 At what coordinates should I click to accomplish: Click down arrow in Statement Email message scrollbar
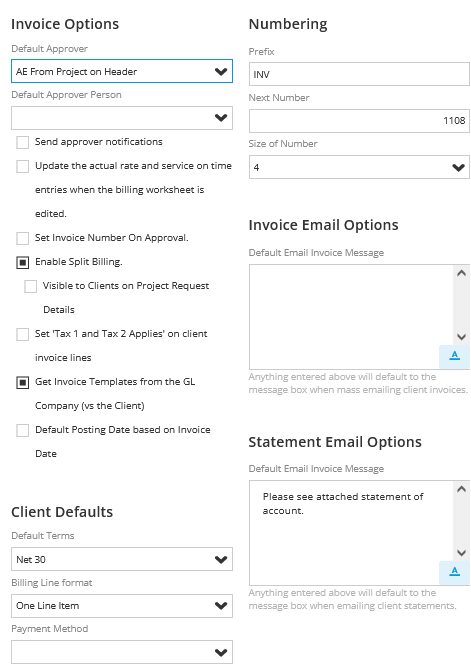(x=461, y=552)
